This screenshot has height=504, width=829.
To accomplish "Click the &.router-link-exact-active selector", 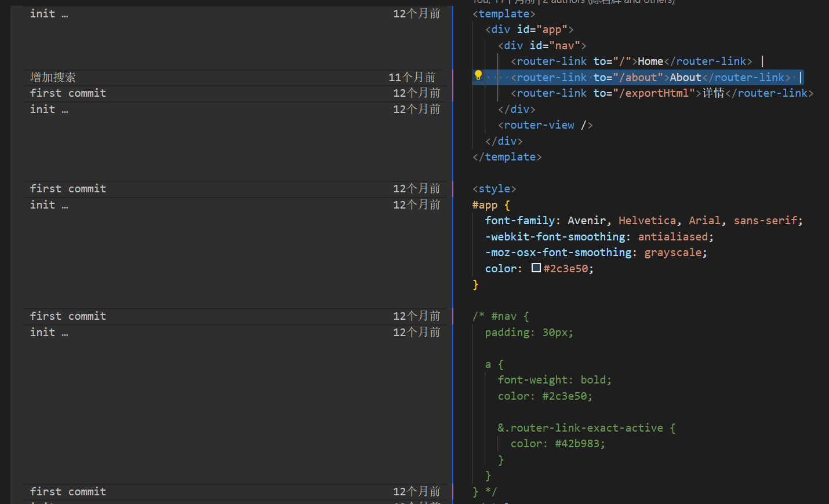I will pyautogui.click(x=580, y=428).
